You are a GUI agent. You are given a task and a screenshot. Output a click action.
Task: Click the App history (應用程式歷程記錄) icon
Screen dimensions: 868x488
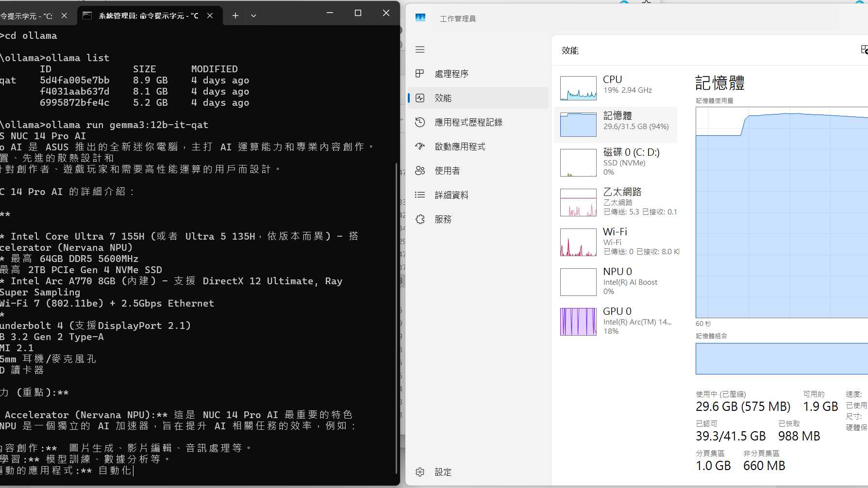[x=420, y=122]
